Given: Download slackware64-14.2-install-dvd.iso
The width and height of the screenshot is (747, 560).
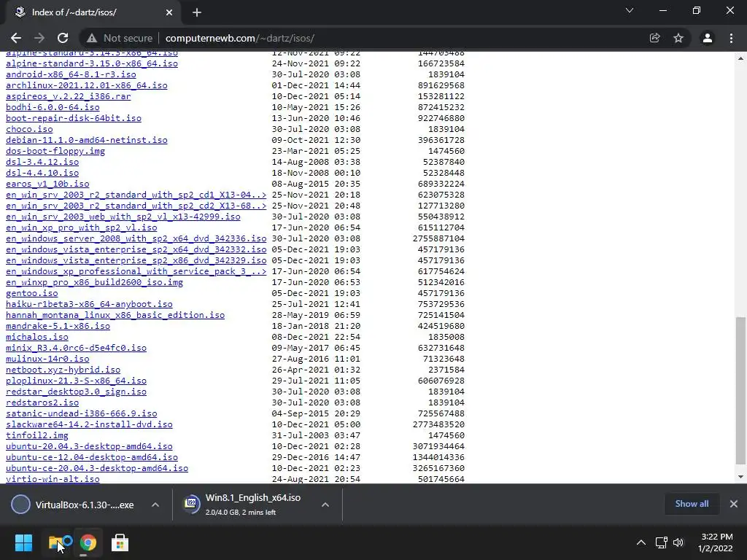Looking at the screenshot, I should coord(89,425).
